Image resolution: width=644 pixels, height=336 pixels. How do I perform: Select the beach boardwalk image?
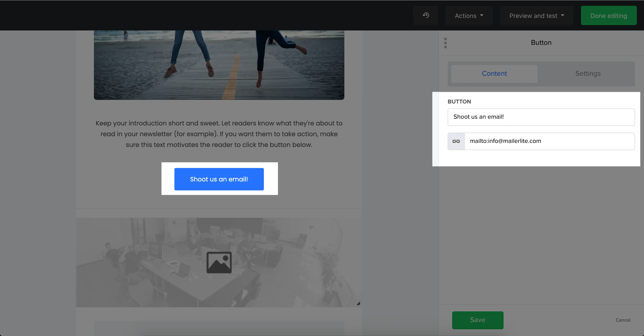219,65
